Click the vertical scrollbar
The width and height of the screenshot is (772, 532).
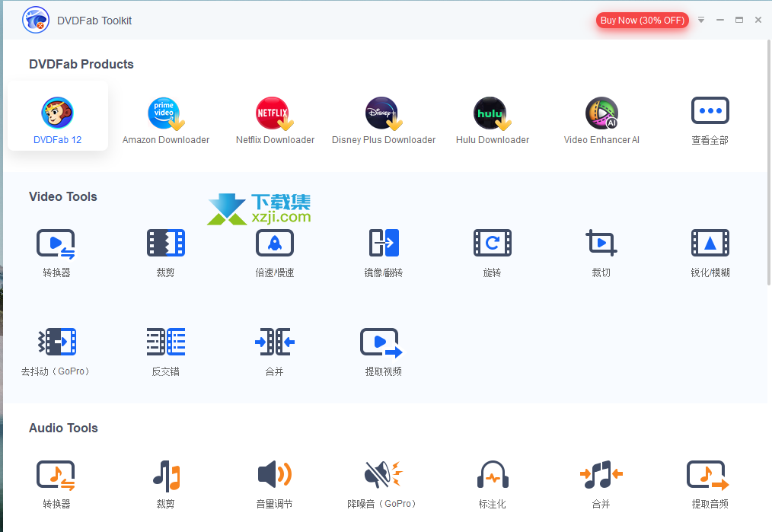(x=769, y=162)
